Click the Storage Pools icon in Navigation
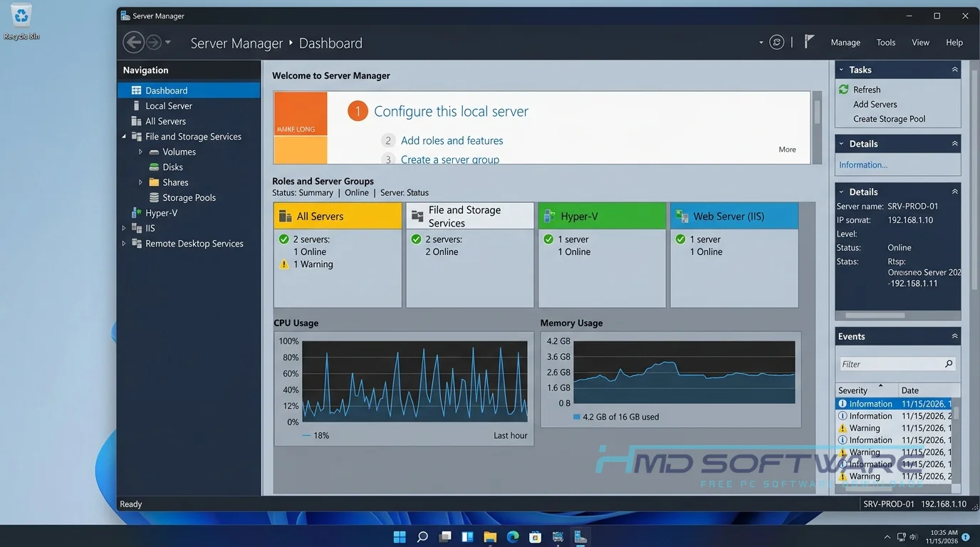 click(154, 197)
